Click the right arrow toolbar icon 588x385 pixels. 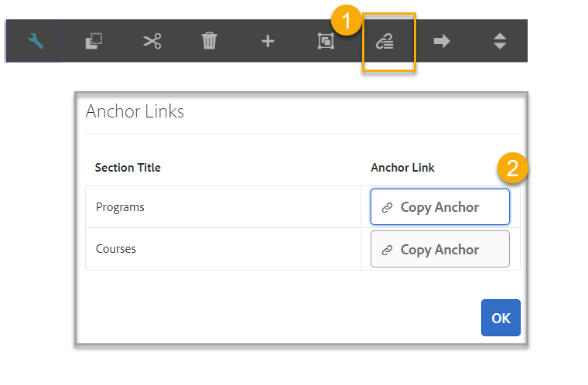pyautogui.click(x=442, y=42)
